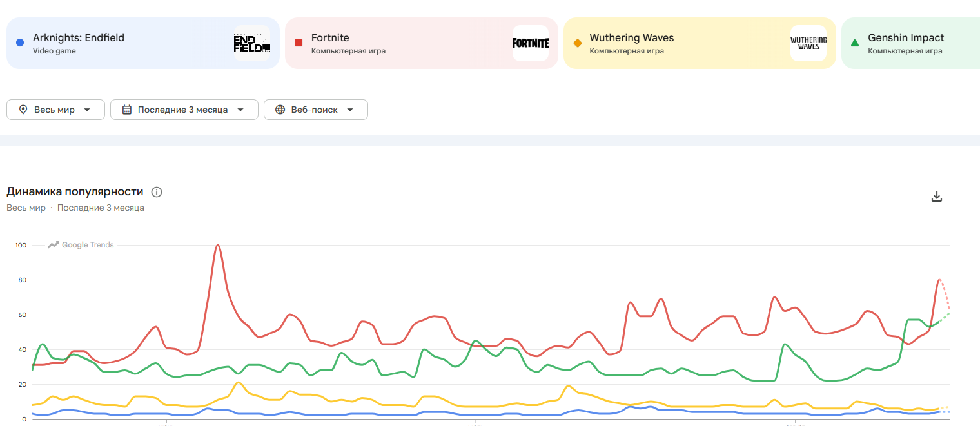Click the globe icon in search type filter
Viewport: 980px width, 426px height.
tap(280, 110)
